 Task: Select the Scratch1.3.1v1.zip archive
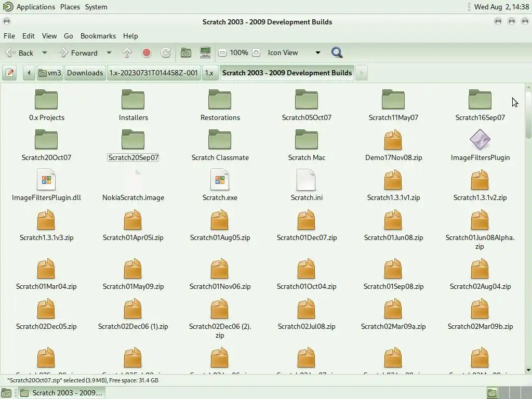click(x=393, y=185)
